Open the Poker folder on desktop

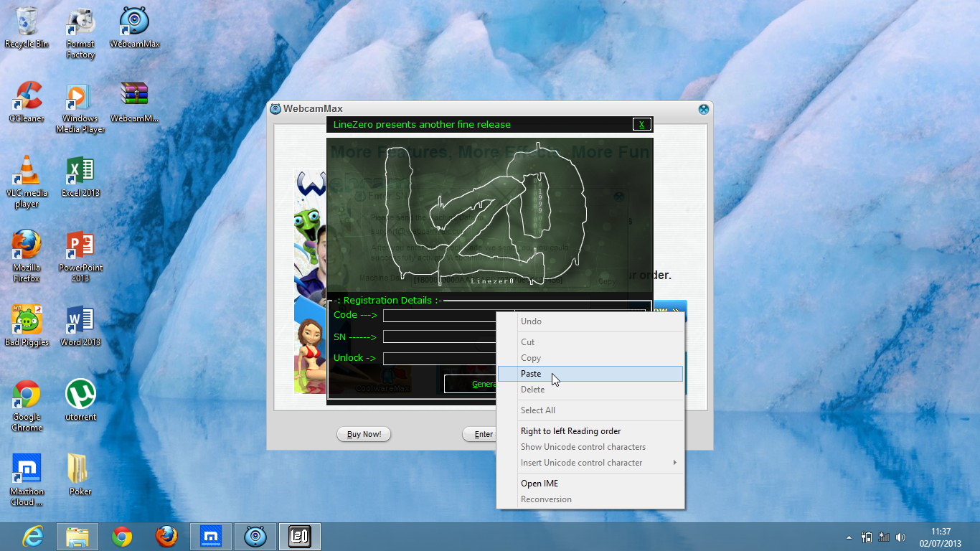(x=80, y=475)
